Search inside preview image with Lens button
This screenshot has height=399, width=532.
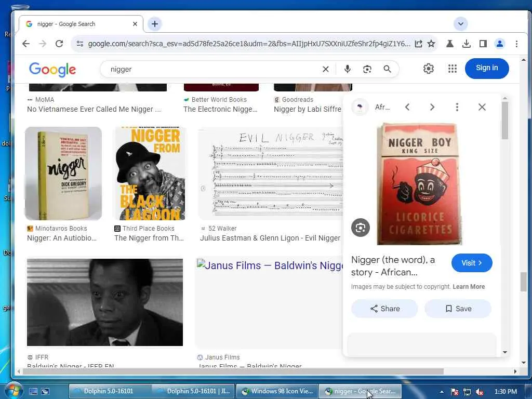coord(361,228)
